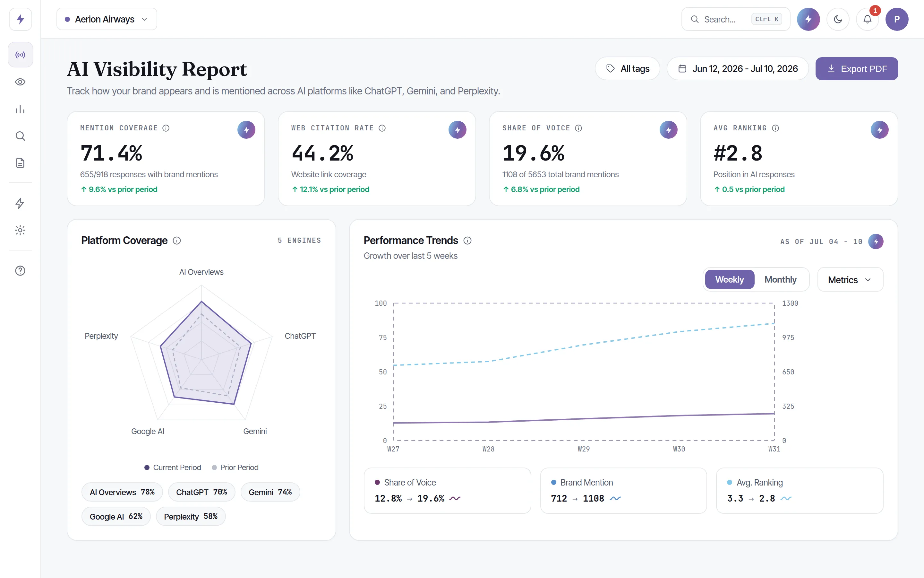Click the Google AI radar axis label
The height and width of the screenshot is (578, 924).
tap(148, 431)
